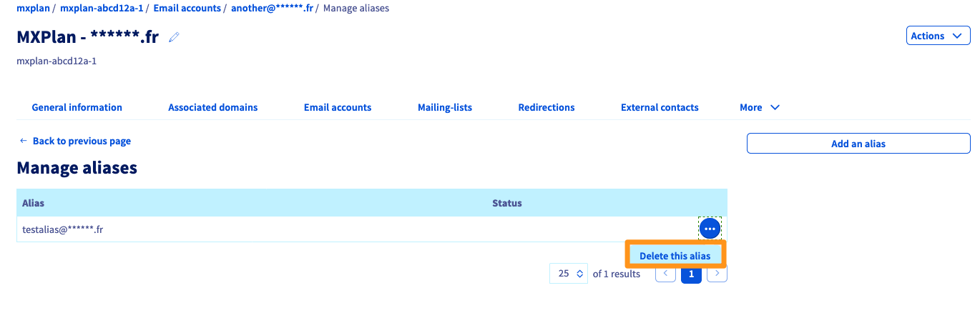This screenshot has height=313, width=980.
Task: Click the three-dot menu for testalias row
Action: [710, 229]
